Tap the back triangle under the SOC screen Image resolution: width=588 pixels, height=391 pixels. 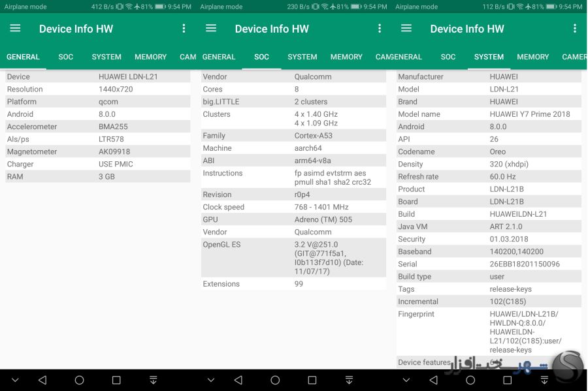click(x=238, y=380)
